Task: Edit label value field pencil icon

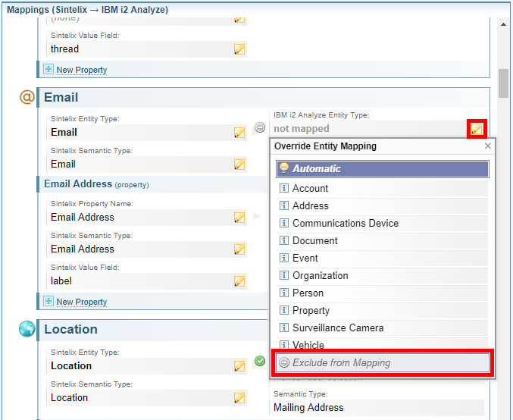Action: tap(239, 281)
